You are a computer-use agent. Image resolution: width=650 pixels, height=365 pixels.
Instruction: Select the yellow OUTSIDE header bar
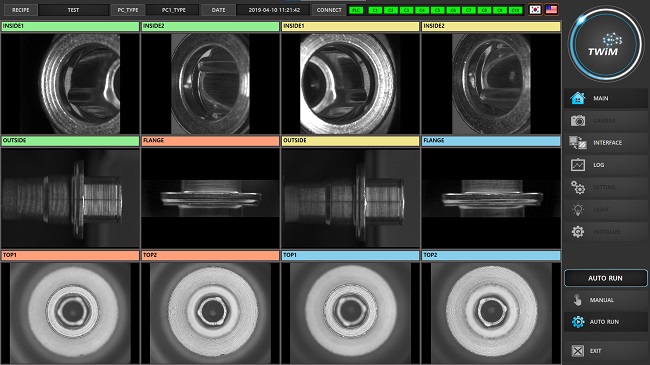pyautogui.click(x=350, y=141)
